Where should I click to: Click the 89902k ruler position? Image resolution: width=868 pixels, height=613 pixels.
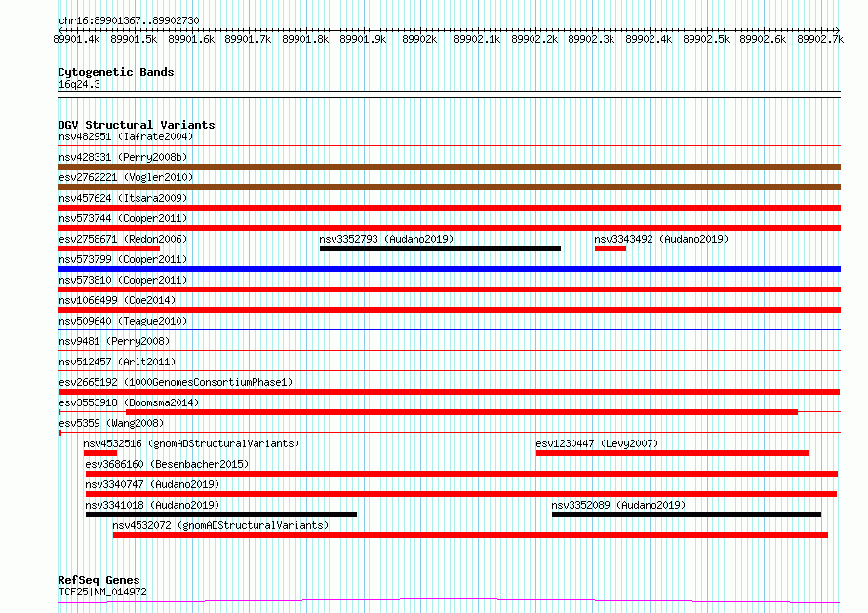pyautogui.click(x=419, y=39)
